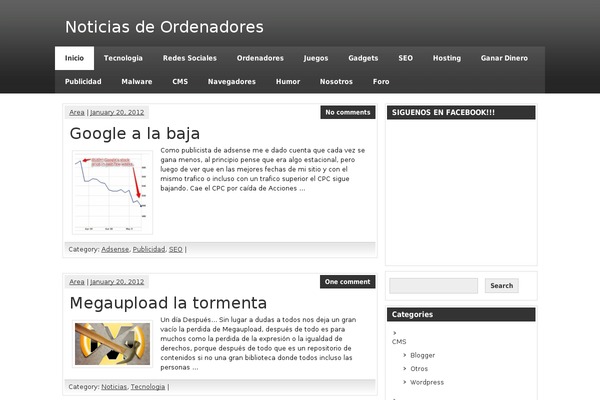Viewport: 600px width, 400px height.
Task: Select the Humor menu item
Action: click(288, 82)
